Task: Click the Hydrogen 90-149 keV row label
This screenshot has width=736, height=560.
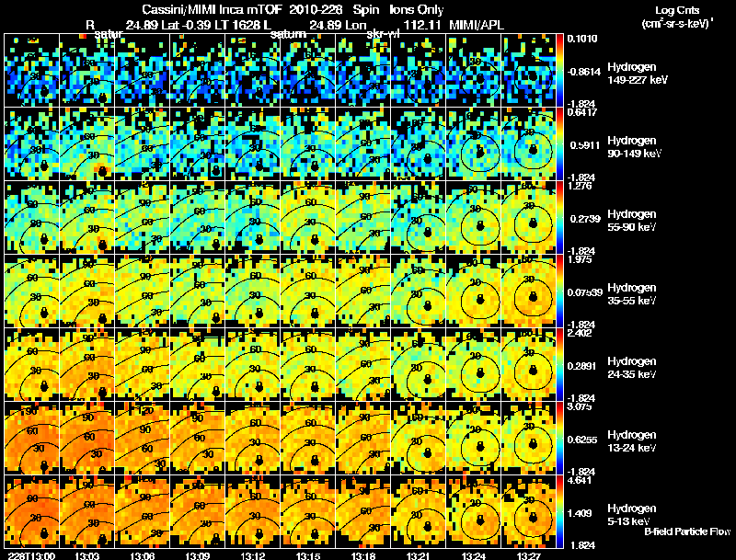Action: pyautogui.click(x=635, y=147)
